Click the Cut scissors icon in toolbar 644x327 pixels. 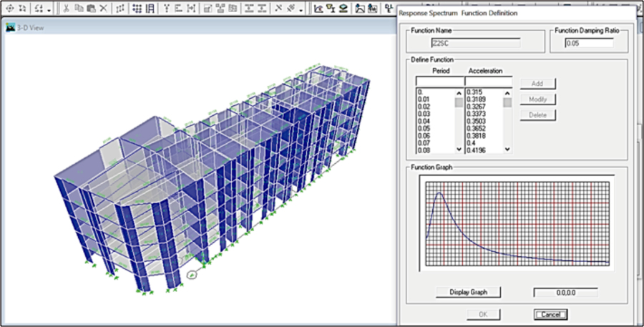[x=66, y=8]
